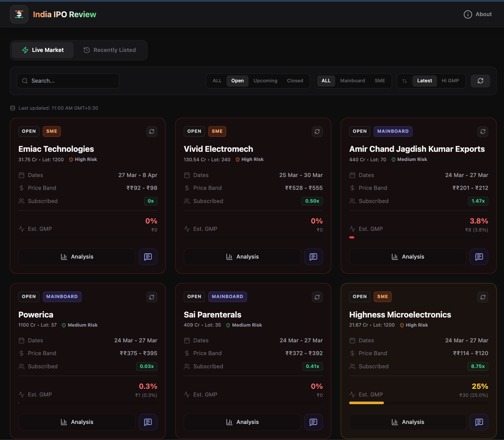Click the Dates calendar icon on Emiac Technologies
504x440 pixels.
click(22, 175)
